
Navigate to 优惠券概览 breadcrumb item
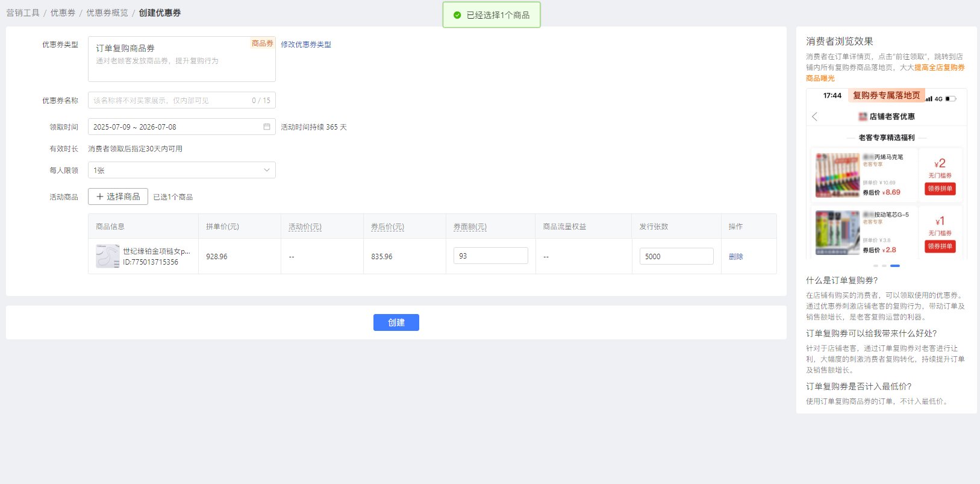tap(107, 13)
